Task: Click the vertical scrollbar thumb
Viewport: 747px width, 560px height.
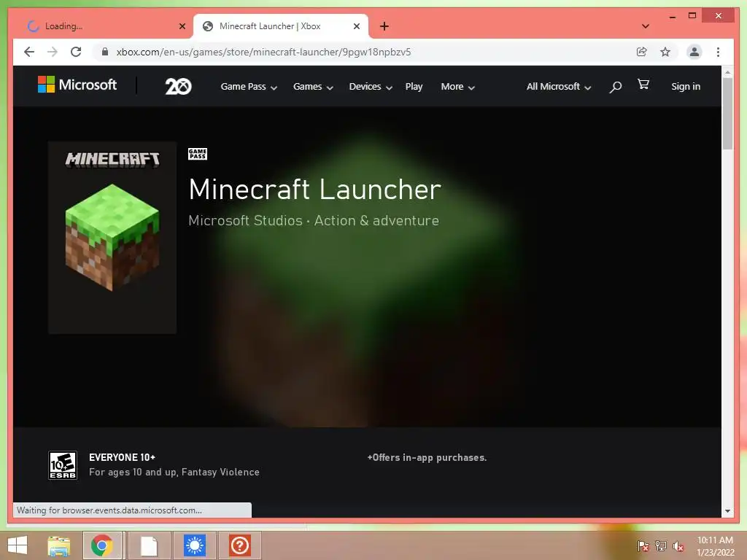Action: coord(727,114)
